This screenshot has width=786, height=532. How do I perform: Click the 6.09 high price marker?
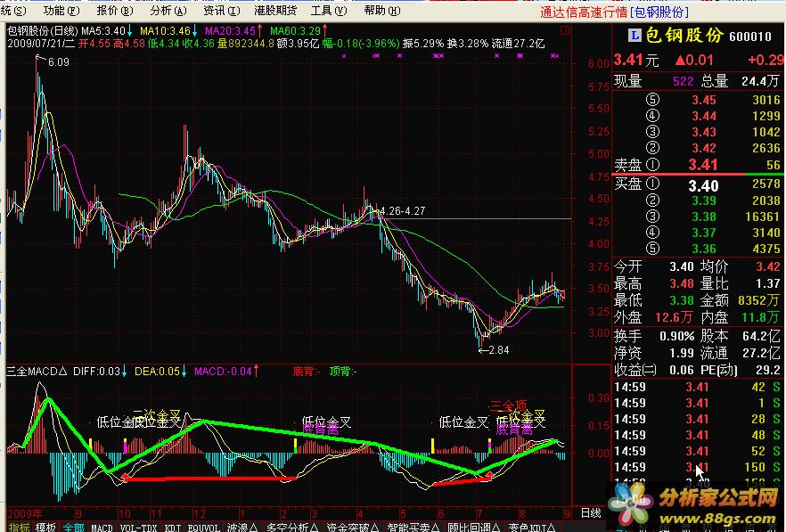coord(59,62)
